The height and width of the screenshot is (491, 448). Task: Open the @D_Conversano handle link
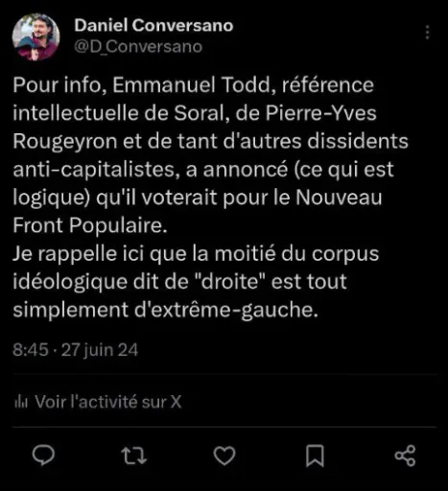click(138, 47)
